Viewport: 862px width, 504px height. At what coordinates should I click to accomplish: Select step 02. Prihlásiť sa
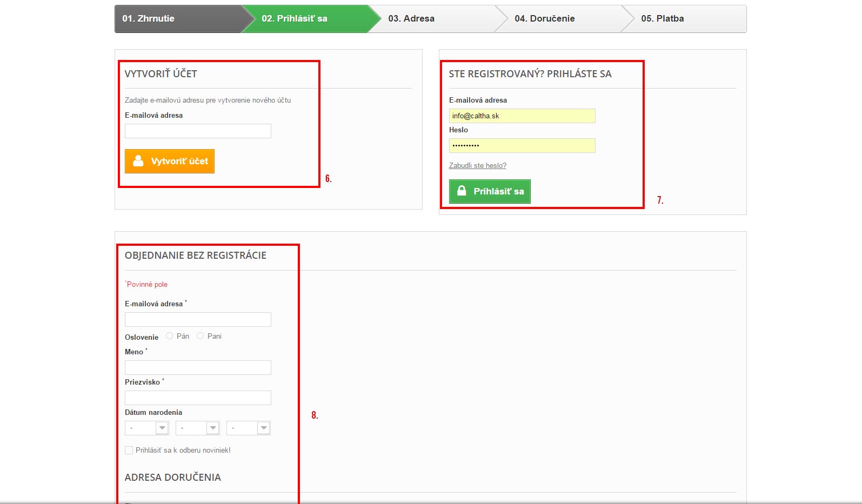pyautogui.click(x=311, y=19)
